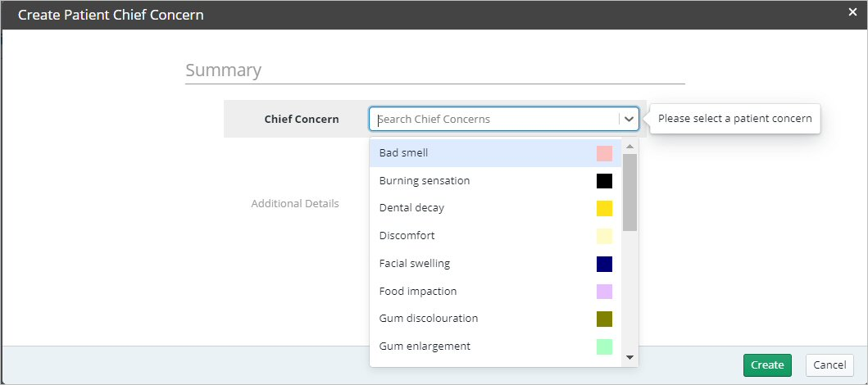Click the black Burning sensation color swatch
This screenshot has height=385, width=868.
605,181
